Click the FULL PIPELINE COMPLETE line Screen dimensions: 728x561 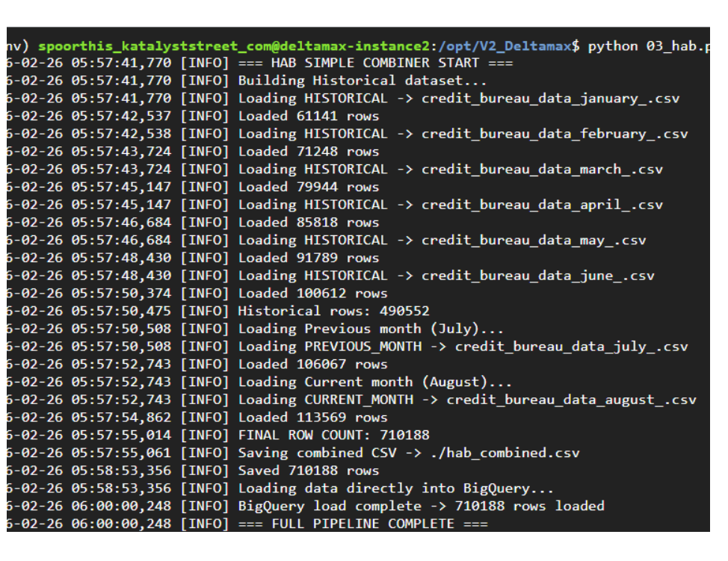363,524
